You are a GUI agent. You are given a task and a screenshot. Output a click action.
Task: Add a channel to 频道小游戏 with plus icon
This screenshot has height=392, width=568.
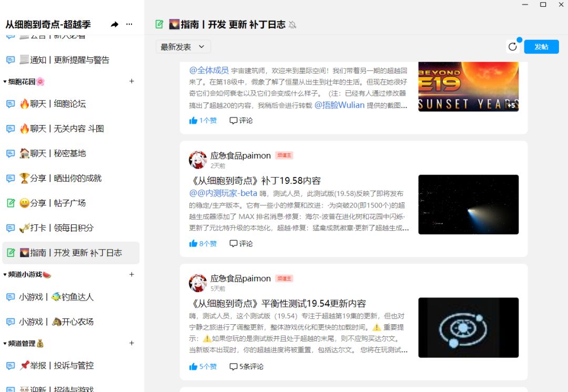pos(132,275)
